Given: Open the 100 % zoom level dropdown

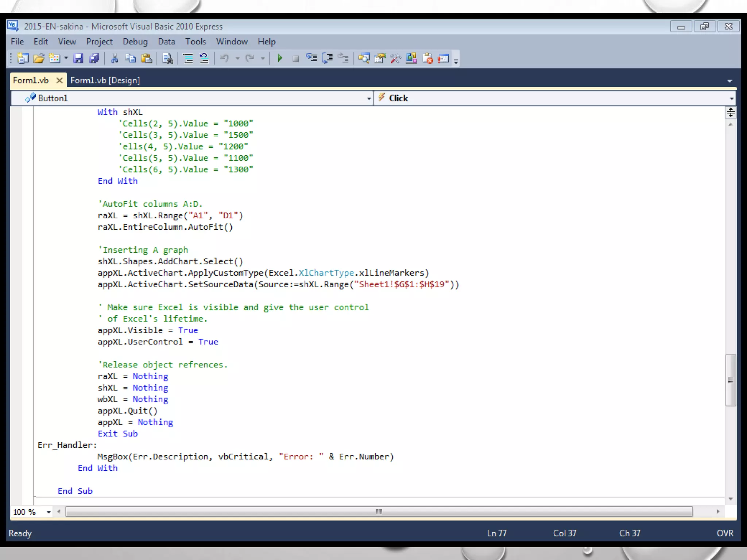Looking at the screenshot, I should [49, 512].
